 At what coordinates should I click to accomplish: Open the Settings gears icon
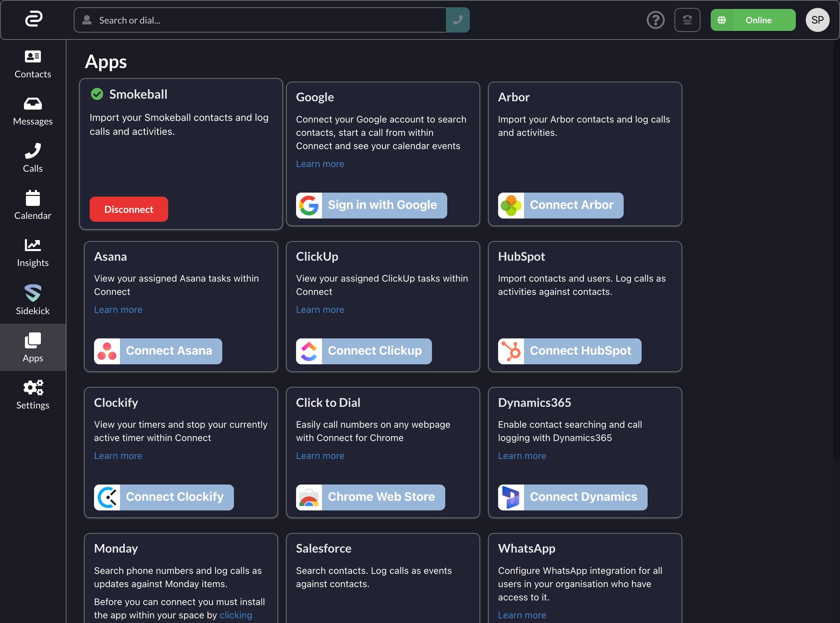coord(33,395)
